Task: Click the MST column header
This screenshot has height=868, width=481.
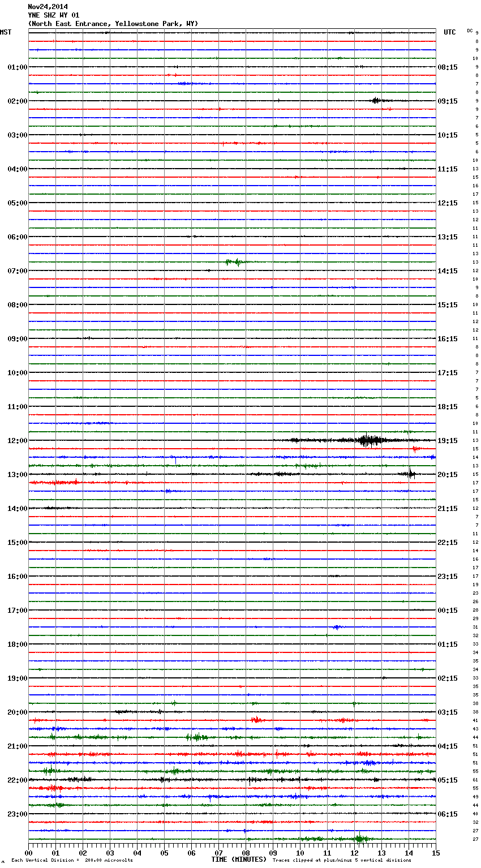Action: [6, 32]
